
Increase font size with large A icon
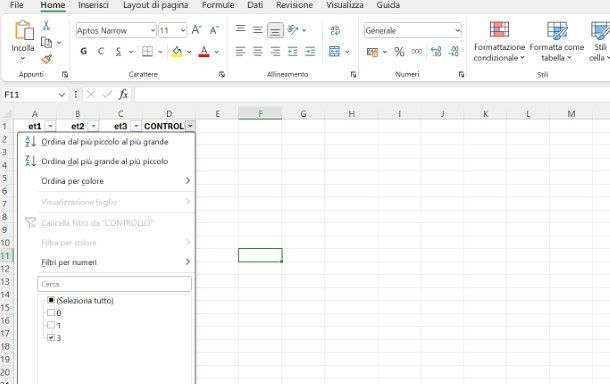196,30
